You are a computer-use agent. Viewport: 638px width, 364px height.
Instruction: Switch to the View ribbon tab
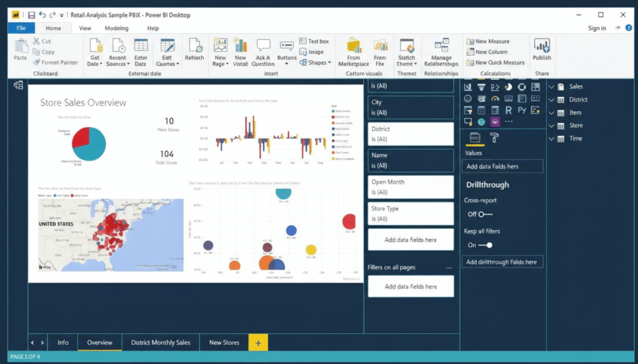click(x=85, y=28)
